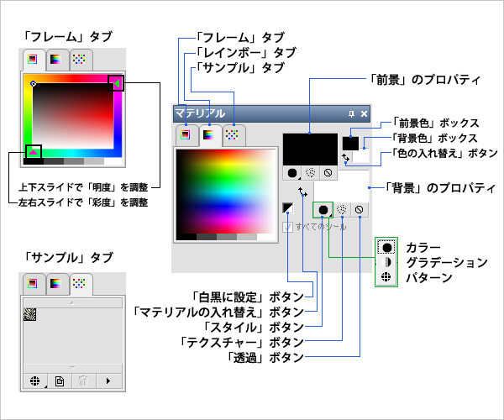Select the mid gray swatch under the rainbow field
Image resolution: width=504 pixels, height=420 pixels.
227,237
